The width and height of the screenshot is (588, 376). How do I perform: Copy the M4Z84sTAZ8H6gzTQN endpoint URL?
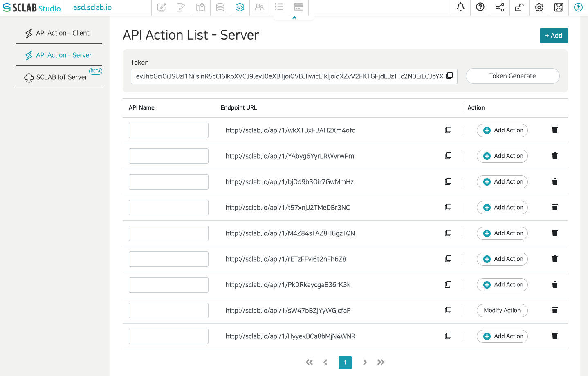point(448,233)
